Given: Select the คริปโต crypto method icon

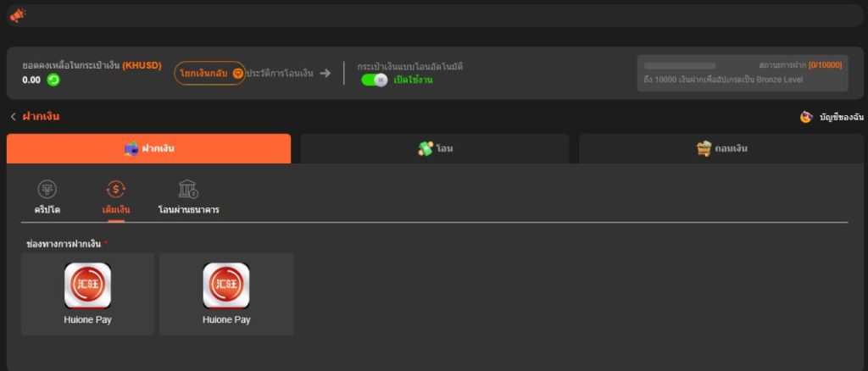Looking at the screenshot, I should (x=47, y=190).
